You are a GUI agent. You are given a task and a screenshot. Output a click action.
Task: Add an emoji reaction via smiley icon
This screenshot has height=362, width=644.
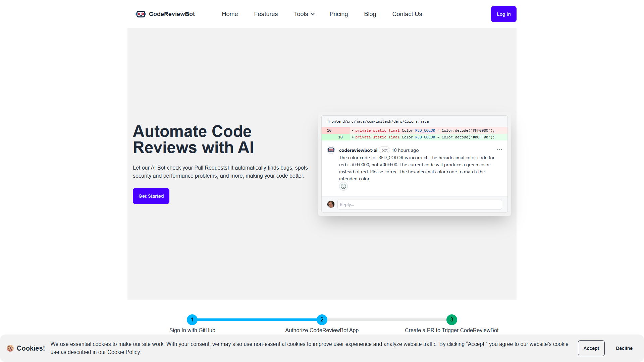[343, 186]
